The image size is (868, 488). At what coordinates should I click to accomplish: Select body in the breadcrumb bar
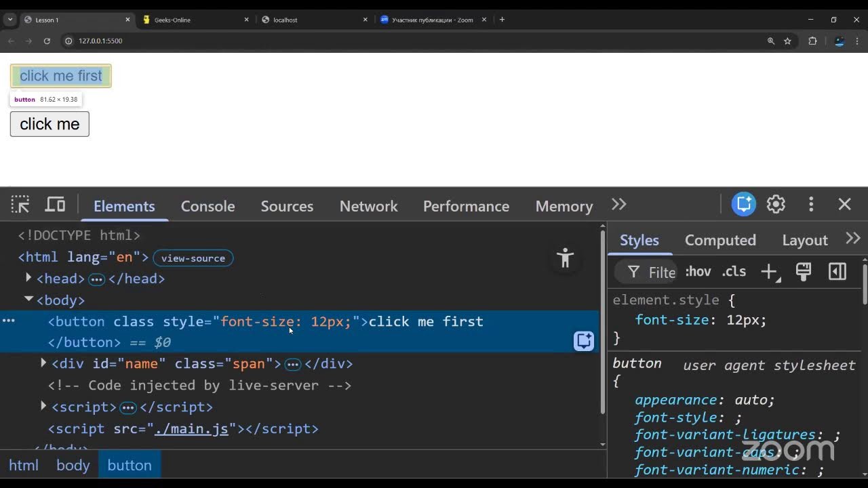(73, 465)
